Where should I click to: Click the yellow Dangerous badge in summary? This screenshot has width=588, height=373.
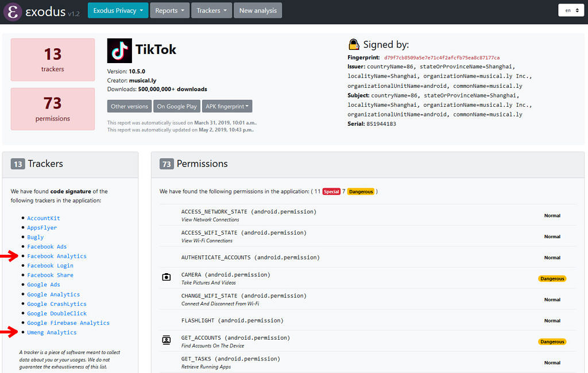361,192
